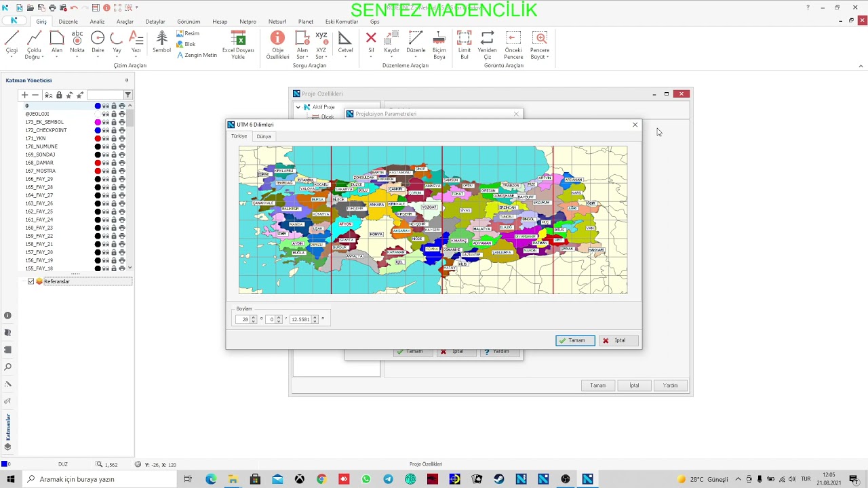Click the Limit Bul zoom extents tool
The image size is (868, 488).
464,44
